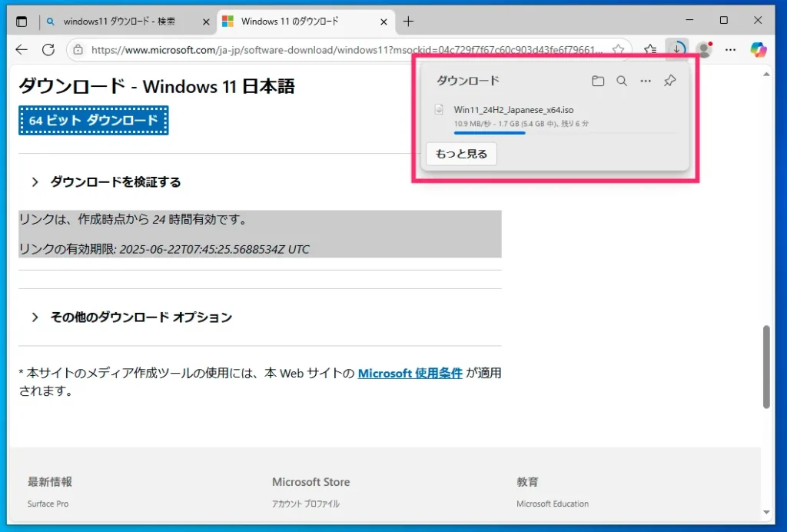Click もっと見る in Downloads panel

[461, 154]
